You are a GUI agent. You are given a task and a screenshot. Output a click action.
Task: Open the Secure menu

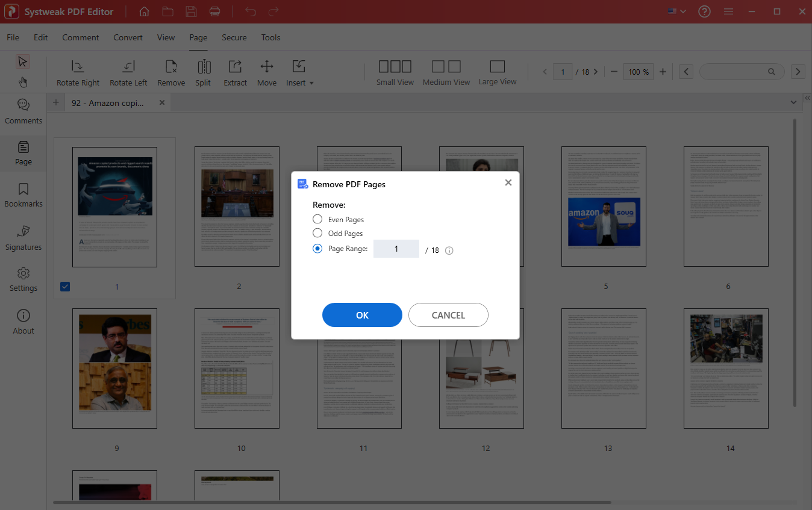[234, 37]
